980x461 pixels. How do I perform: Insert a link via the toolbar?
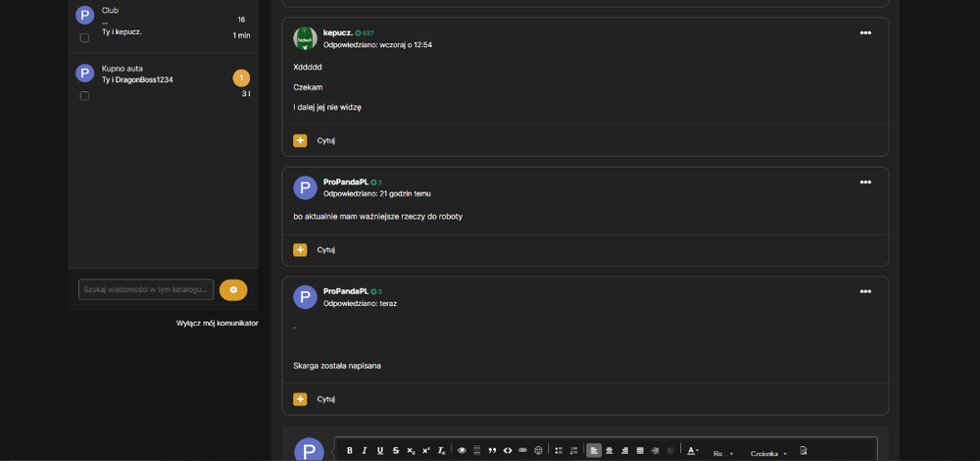tap(522, 450)
